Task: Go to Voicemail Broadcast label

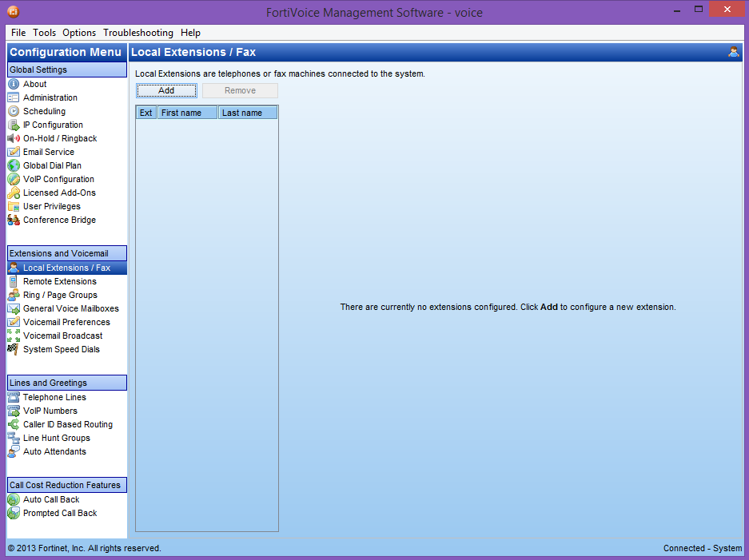Action: tap(63, 336)
